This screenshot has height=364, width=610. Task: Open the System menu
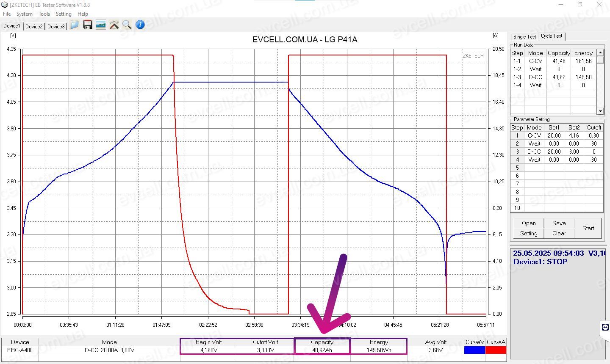pyautogui.click(x=25, y=14)
